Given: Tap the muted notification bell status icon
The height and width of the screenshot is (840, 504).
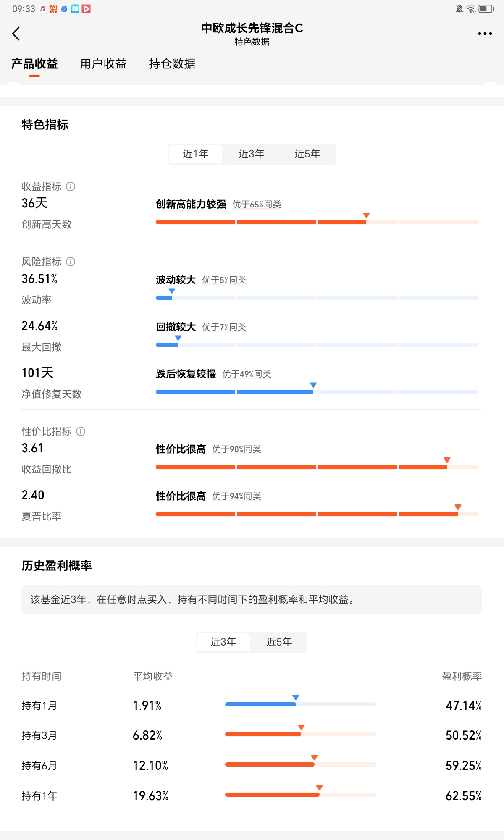Looking at the screenshot, I should coord(459,9).
